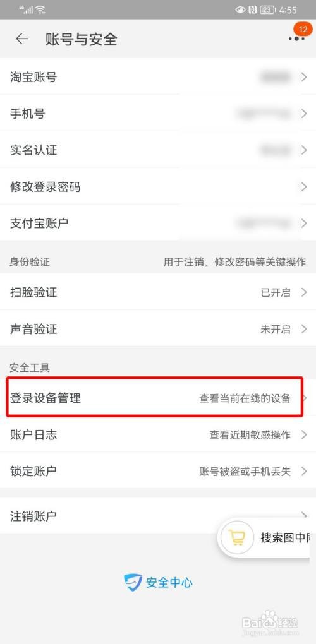Open 声音验证 setting showing 未开启
This screenshot has height=644, width=316.
[x=158, y=329]
